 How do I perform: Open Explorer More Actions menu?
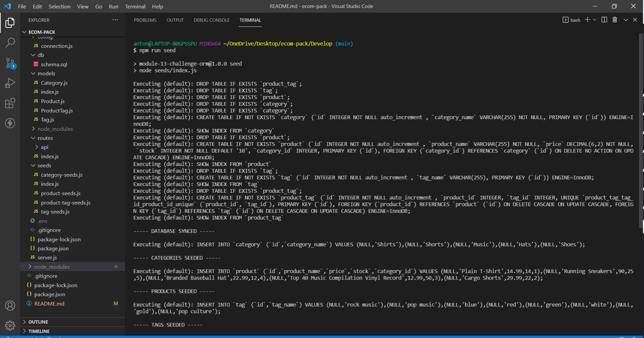[x=115, y=20]
